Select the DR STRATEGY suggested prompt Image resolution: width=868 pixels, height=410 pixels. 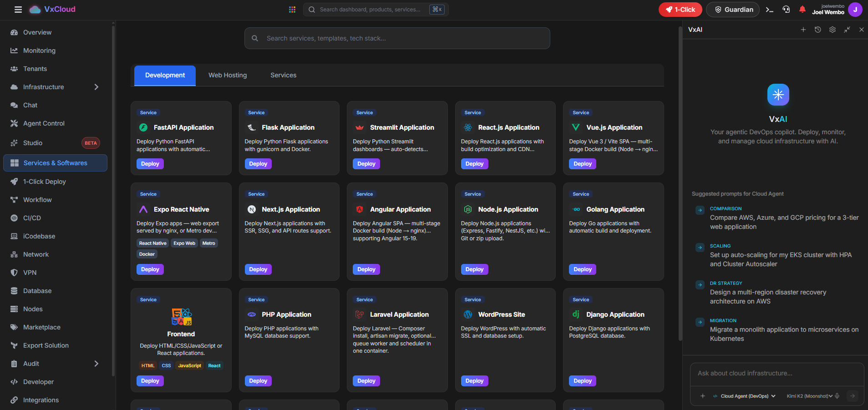tap(777, 293)
